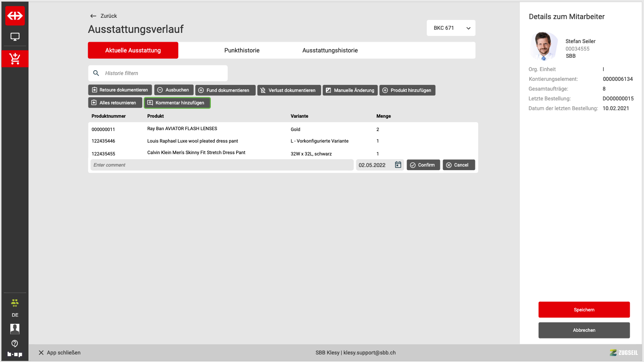
Task: Select Stefan Seiler's profile photo
Action: pyautogui.click(x=543, y=46)
